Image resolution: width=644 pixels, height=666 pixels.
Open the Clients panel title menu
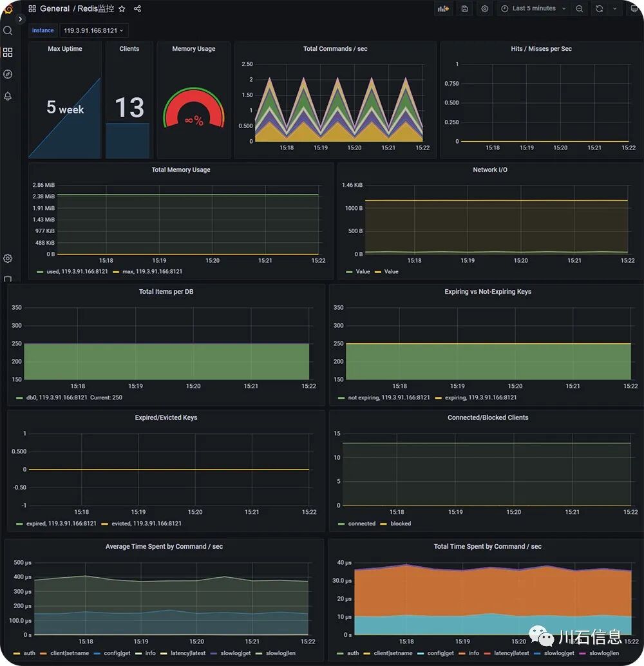(129, 49)
